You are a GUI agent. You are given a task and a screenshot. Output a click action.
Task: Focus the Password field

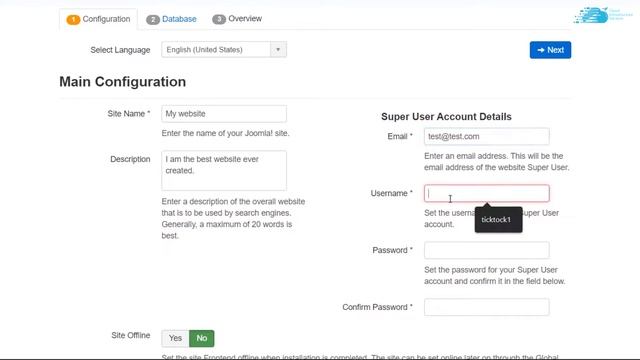[x=487, y=250]
